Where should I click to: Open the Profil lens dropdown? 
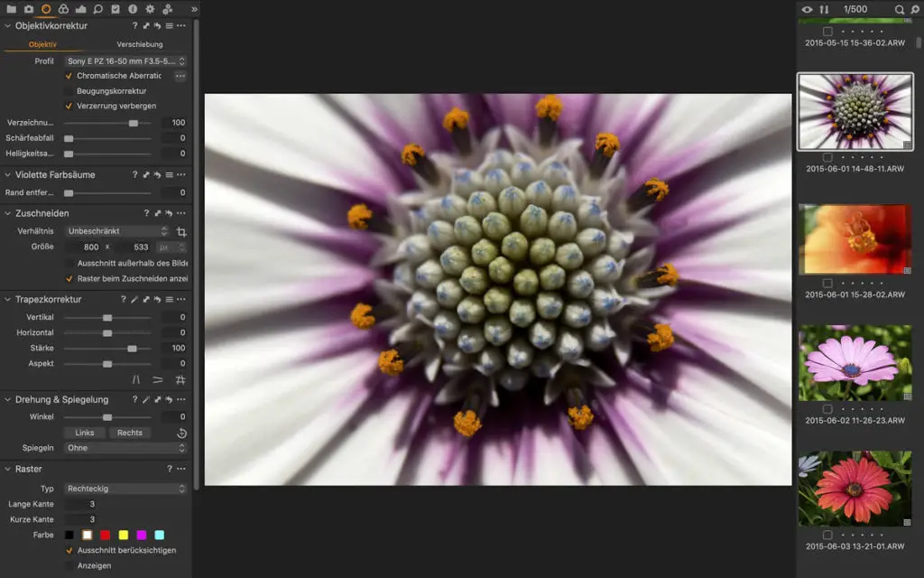(x=125, y=61)
